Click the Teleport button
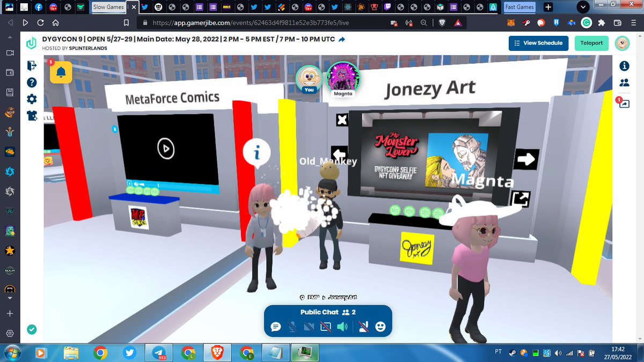 (x=591, y=43)
